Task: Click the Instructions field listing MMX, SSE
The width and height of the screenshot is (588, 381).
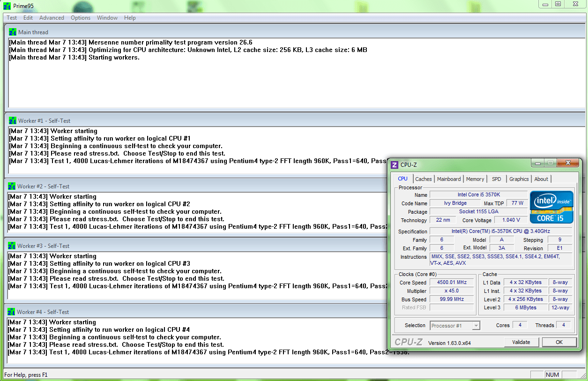Action: (501, 260)
